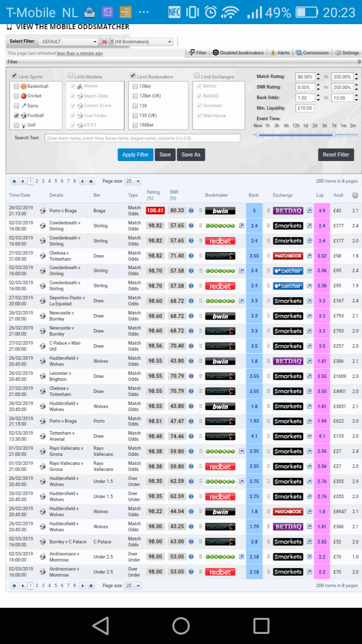
Task: Go to the last page using top pager
Action: [91, 181]
